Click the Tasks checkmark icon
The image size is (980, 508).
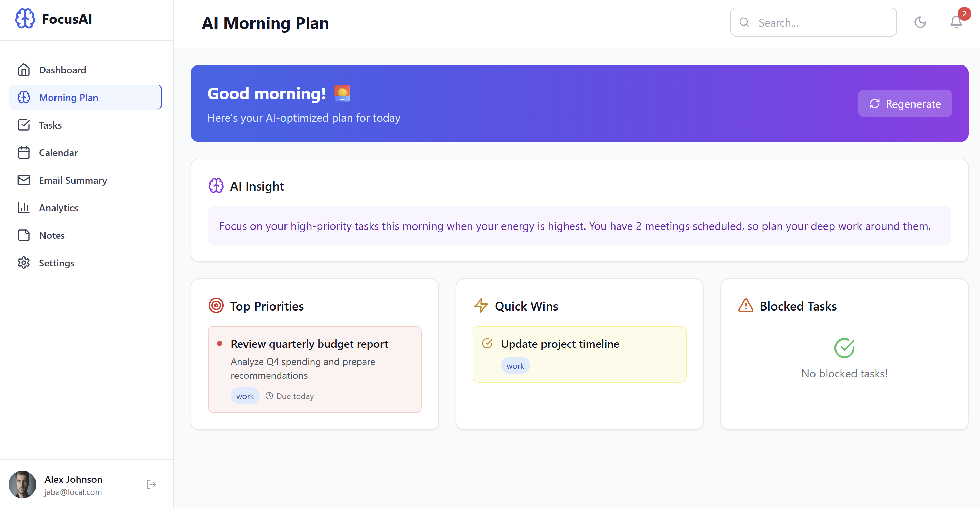24,125
